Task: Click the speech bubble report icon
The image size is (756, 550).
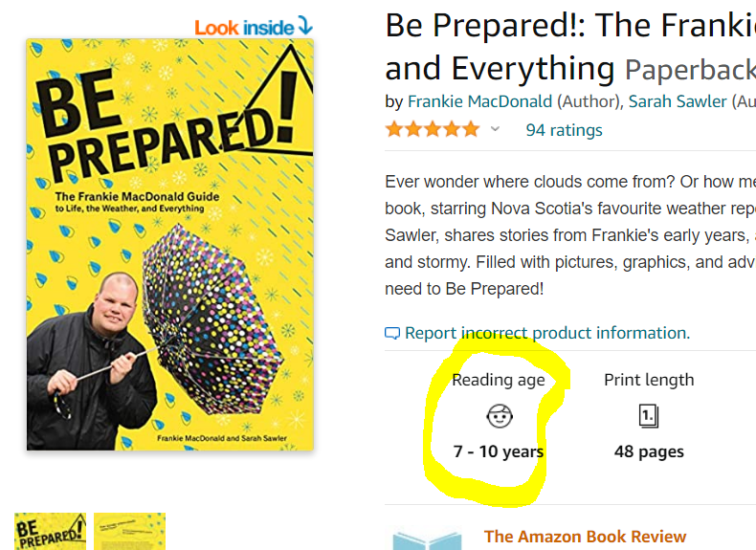Action: tap(392, 334)
